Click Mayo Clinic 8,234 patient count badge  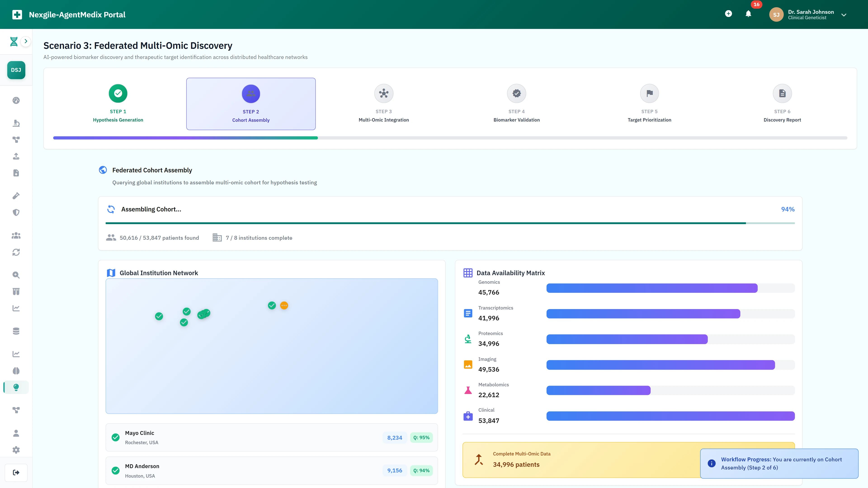coord(394,437)
